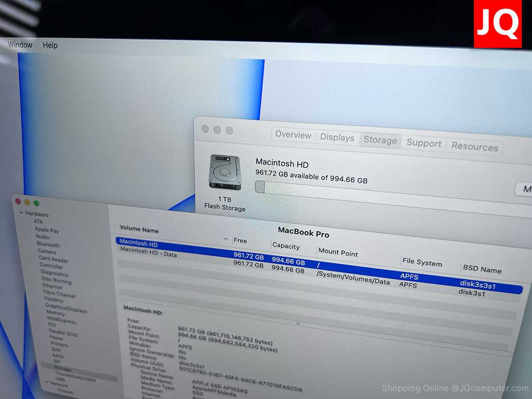Click the APPLE SSD AP1024Q device name
Image resolution: width=532 pixels, height=399 pixels.
pos(219,387)
